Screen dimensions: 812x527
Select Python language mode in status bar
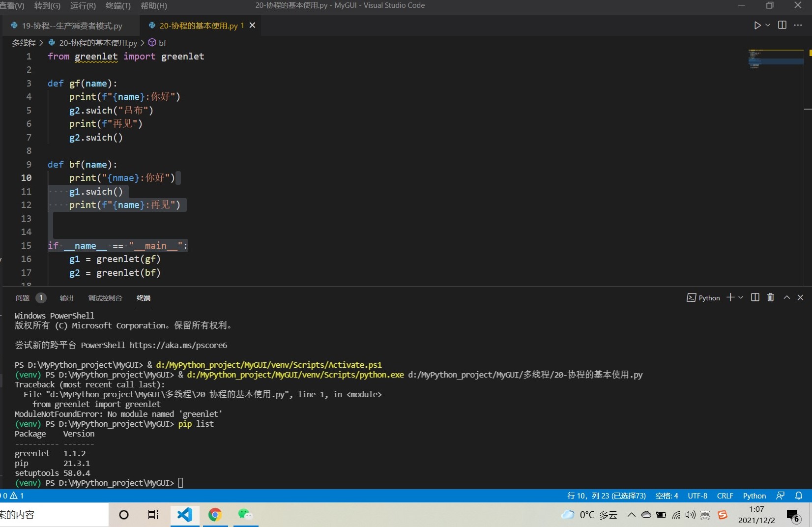754,496
